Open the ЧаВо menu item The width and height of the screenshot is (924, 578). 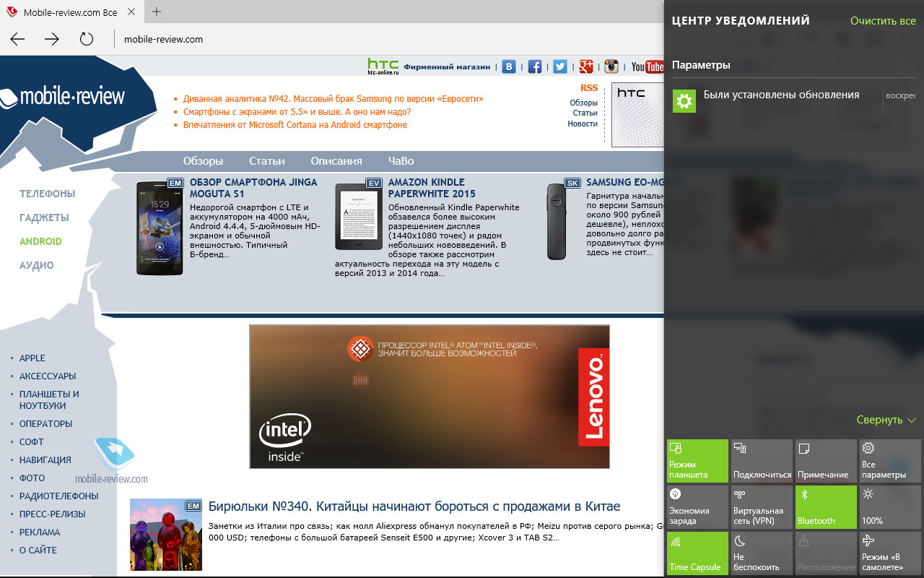coord(401,161)
